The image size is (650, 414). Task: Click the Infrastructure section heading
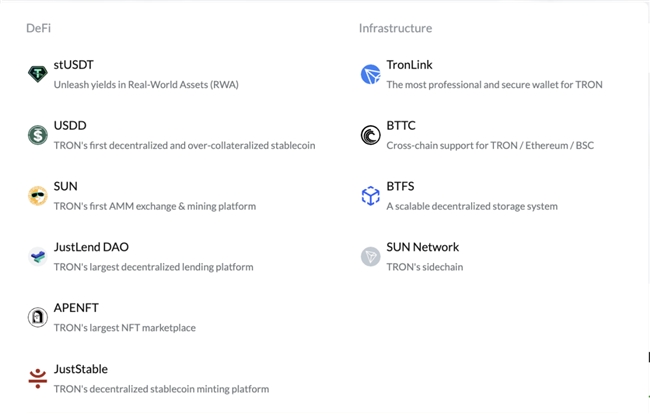tap(395, 28)
